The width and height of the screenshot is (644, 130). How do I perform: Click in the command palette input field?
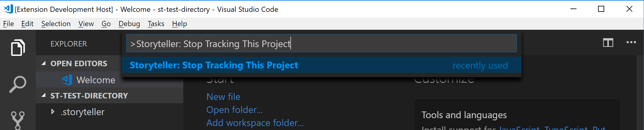[x=321, y=43]
